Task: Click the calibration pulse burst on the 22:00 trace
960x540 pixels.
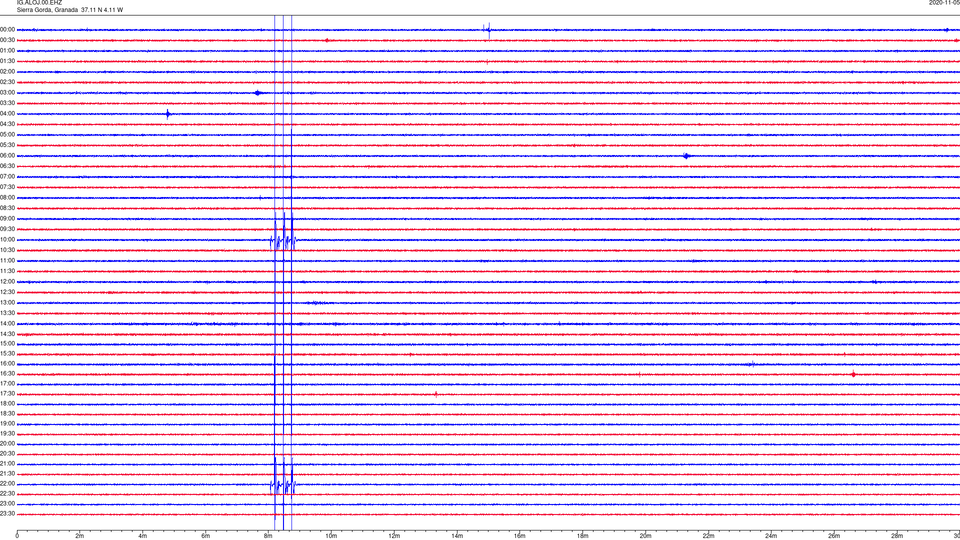Action: click(x=283, y=484)
